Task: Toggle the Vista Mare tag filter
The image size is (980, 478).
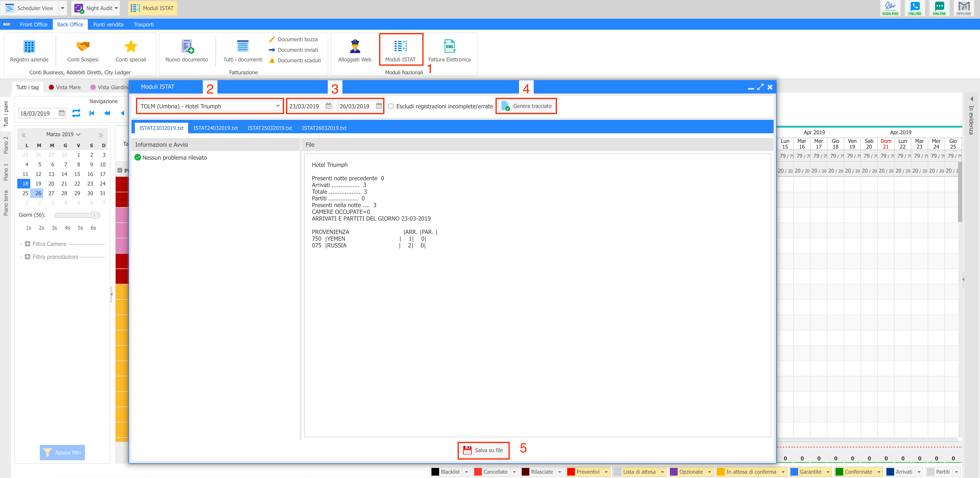Action: pyautogui.click(x=64, y=87)
